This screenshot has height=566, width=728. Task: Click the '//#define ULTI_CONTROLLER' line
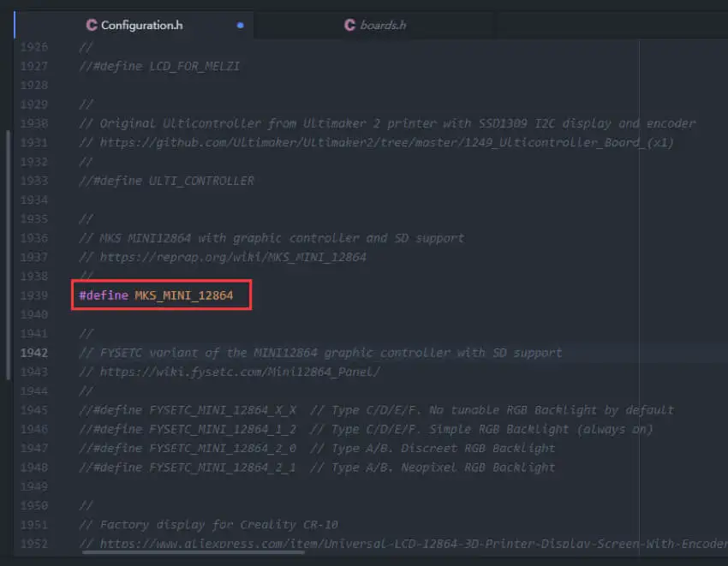point(166,181)
